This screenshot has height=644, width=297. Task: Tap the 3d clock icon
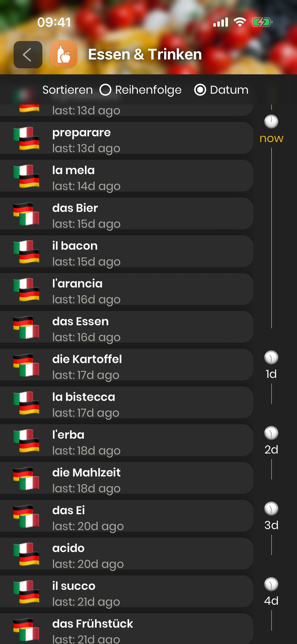pyautogui.click(x=271, y=509)
